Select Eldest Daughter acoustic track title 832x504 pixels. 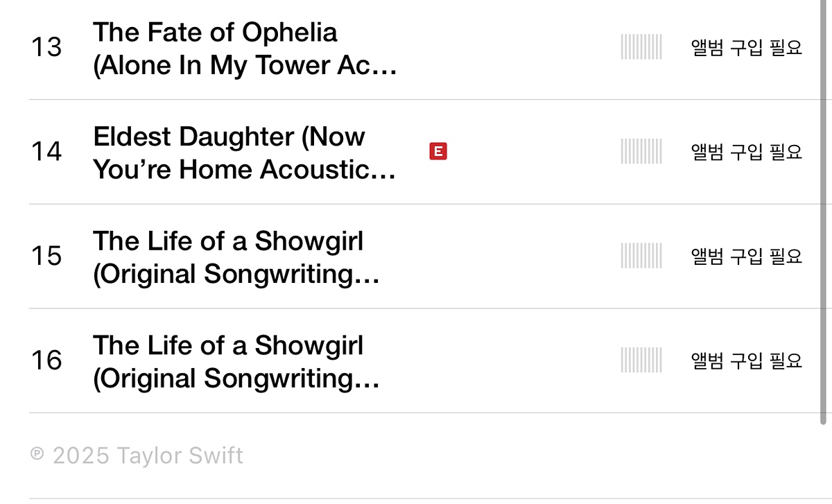pos(245,153)
